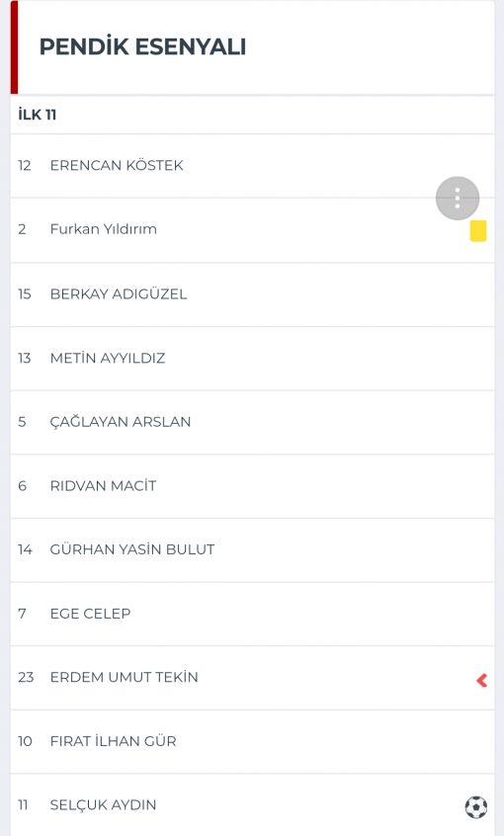
Task: Click Furkan Yıldırım's yellow card icon
Action: [478, 231]
